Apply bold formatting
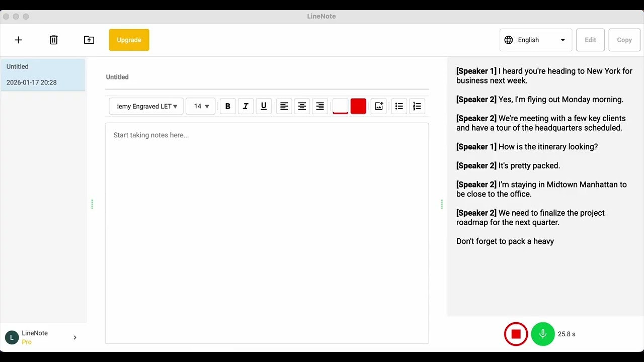The width and height of the screenshot is (644, 362). tap(227, 106)
